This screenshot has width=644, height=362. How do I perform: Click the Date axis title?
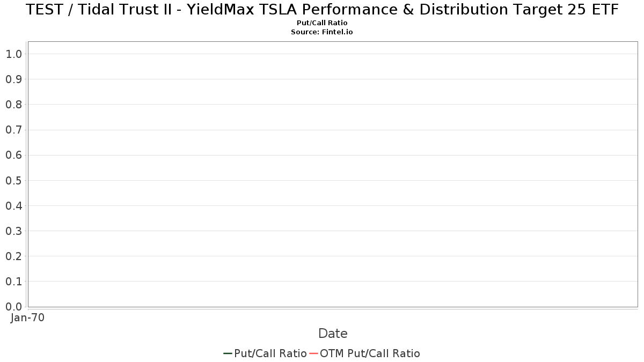[x=333, y=334]
